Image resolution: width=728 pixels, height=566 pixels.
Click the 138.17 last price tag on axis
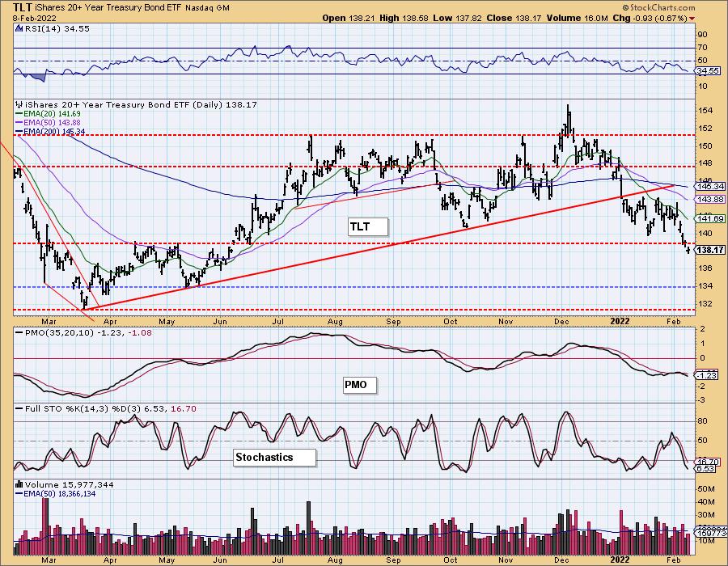[x=711, y=250]
